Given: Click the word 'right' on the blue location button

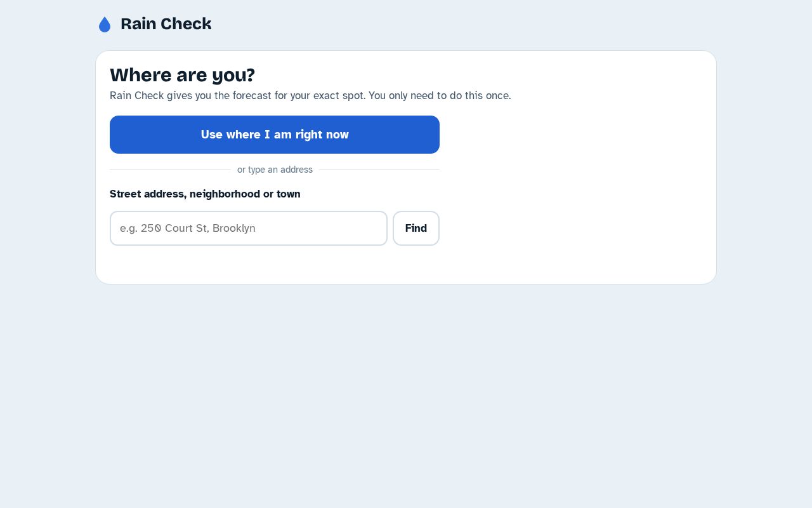Looking at the screenshot, I should coord(308,135).
